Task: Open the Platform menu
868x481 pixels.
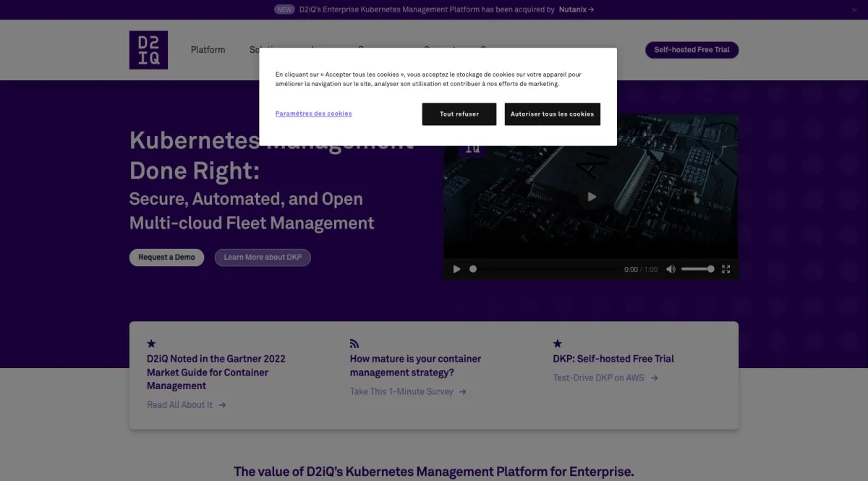Action: tap(208, 50)
